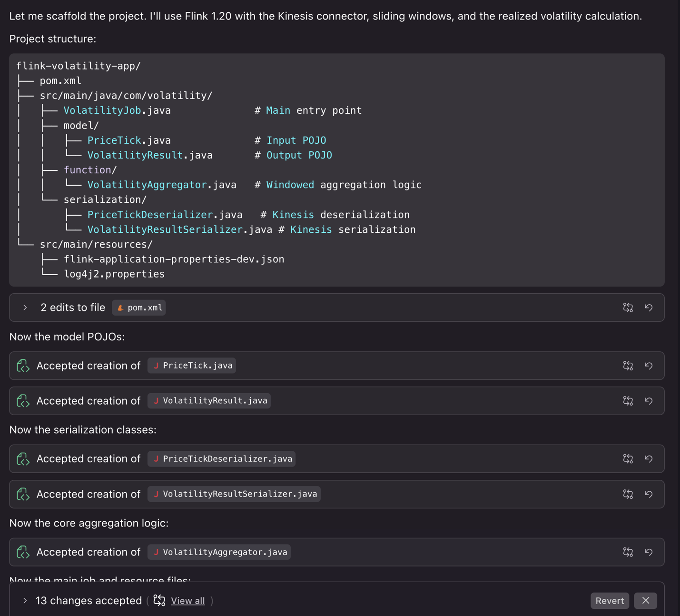Viewport: 680px width, 616px height.
Task: Undo creation of VolatilityResultSerializer.java
Action: click(x=649, y=494)
